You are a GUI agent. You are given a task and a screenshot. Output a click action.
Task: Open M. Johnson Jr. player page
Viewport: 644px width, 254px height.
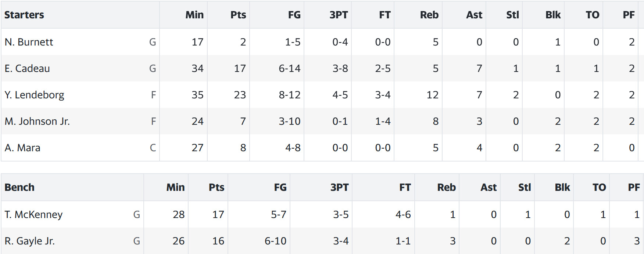(37, 121)
